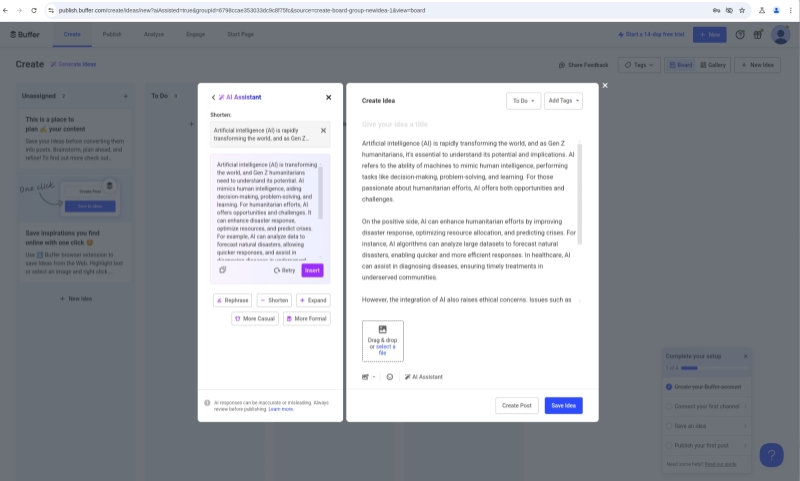Expand the Add Tags dropdown
Screen dimensions: 800x481
point(563,101)
